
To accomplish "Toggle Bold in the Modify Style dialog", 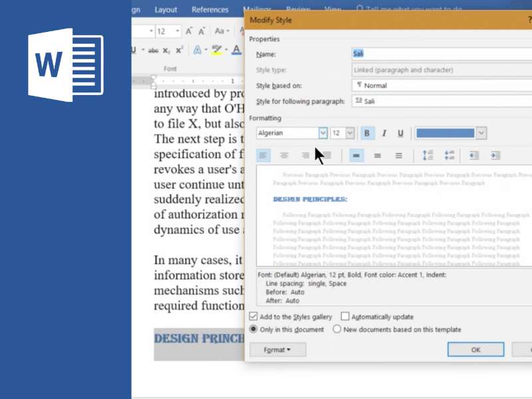I will (x=367, y=134).
